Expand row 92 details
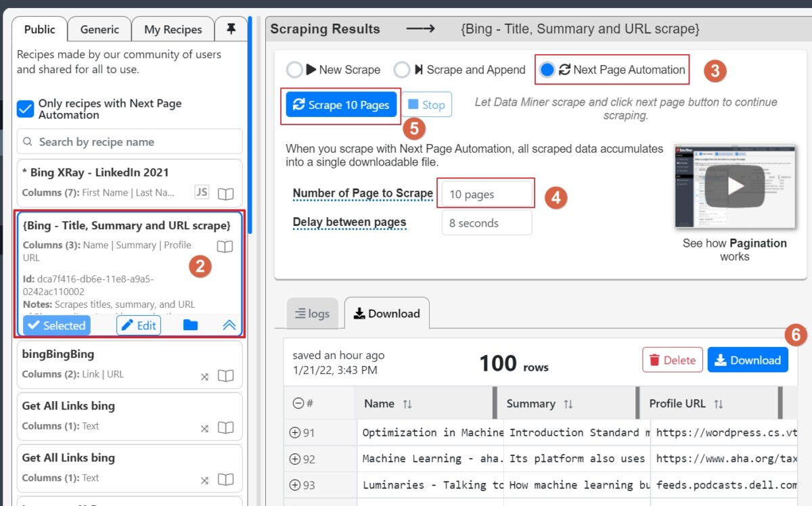The image size is (812, 506). point(295,459)
